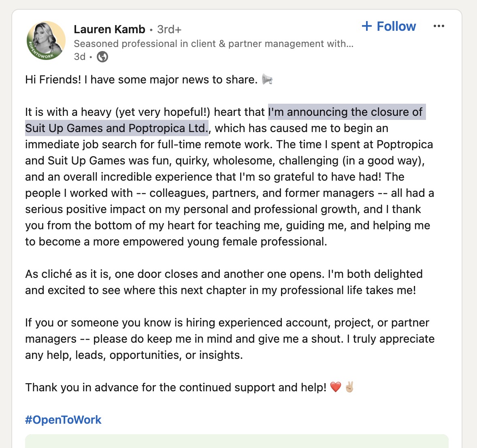
Task: Click the peace hand emoji
Action: pyautogui.click(x=349, y=387)
